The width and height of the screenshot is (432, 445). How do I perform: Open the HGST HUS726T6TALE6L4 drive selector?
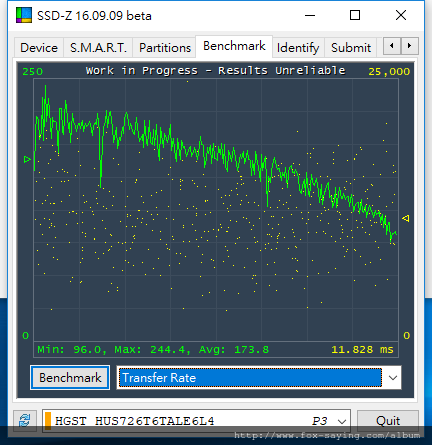coord(196,421)
